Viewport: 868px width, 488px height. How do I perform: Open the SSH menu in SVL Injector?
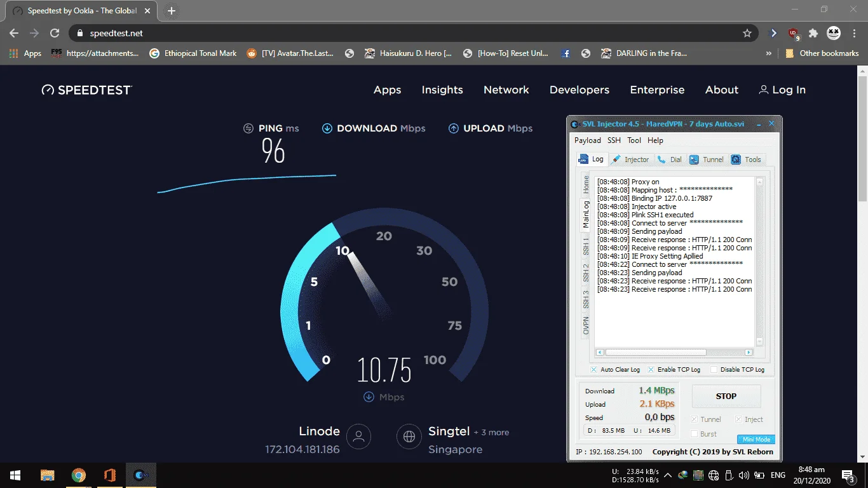(614, 140)
